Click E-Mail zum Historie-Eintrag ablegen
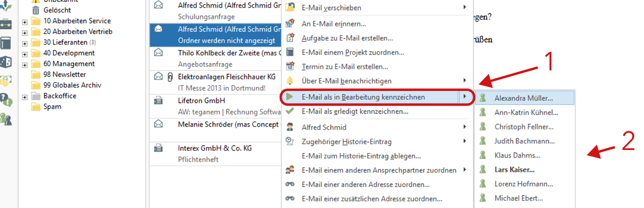 [361, 156]
